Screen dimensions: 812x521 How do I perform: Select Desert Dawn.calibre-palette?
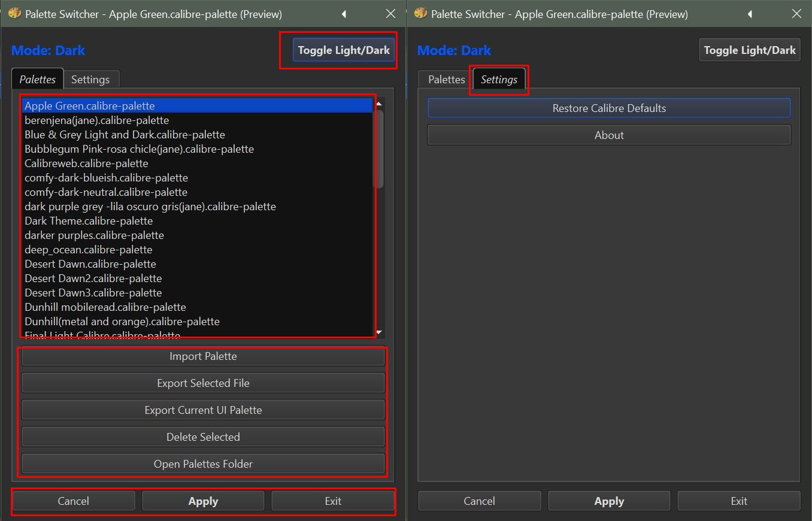tap(198, 264)
